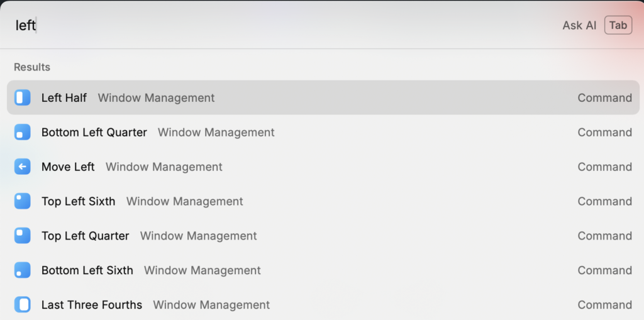Select the Left Half command title
The width and height of the screenshot is (644, 320).
[x=64, y=97]
